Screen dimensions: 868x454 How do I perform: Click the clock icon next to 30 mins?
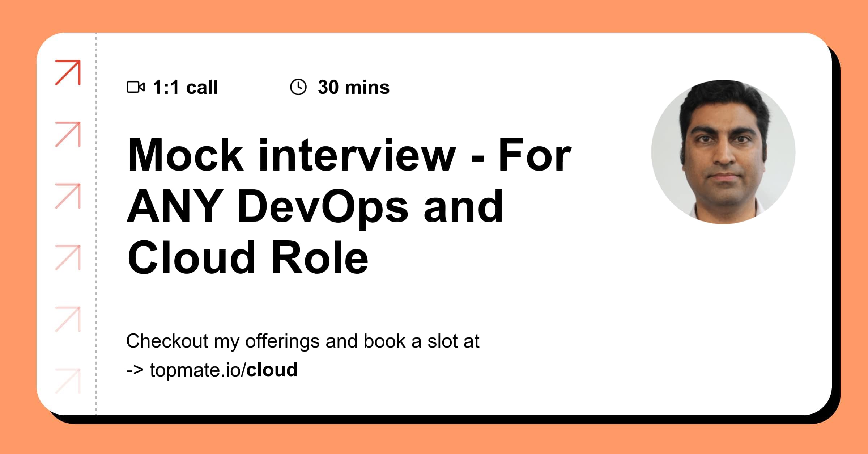pos(299,87)
